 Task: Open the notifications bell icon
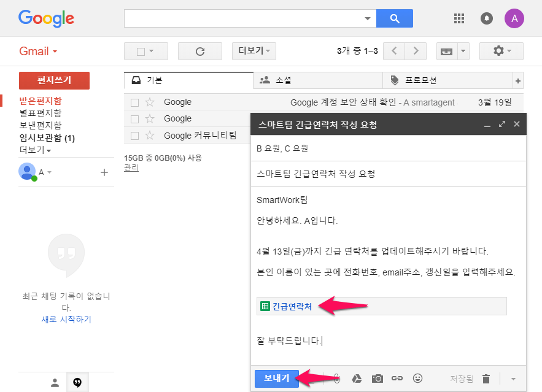tap(487, 18)
